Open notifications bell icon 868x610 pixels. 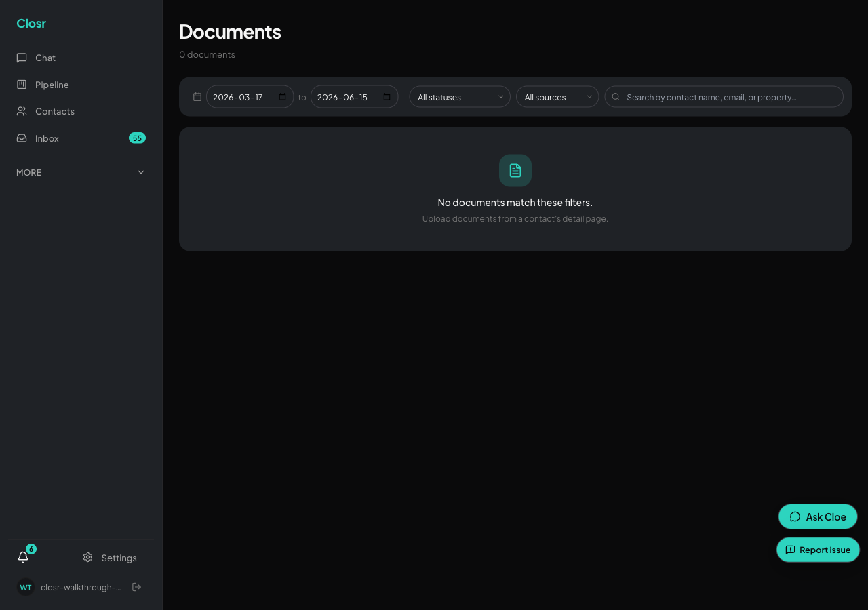coord(23,557)
